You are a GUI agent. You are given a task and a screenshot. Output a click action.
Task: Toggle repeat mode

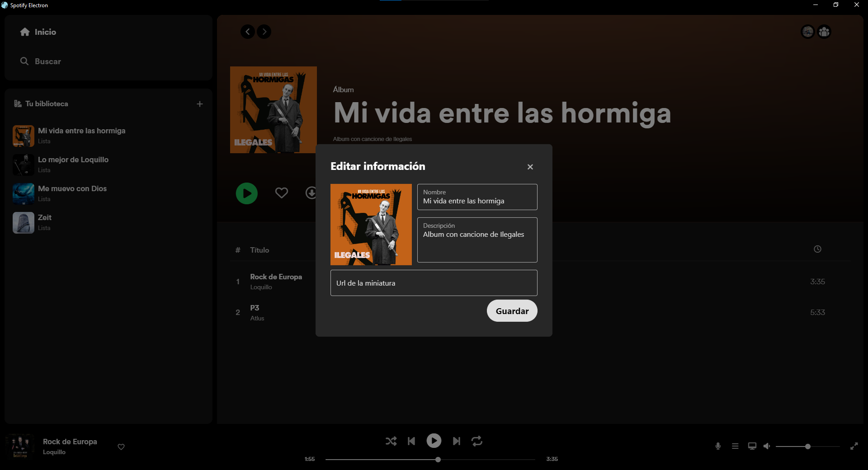[477, 441]
